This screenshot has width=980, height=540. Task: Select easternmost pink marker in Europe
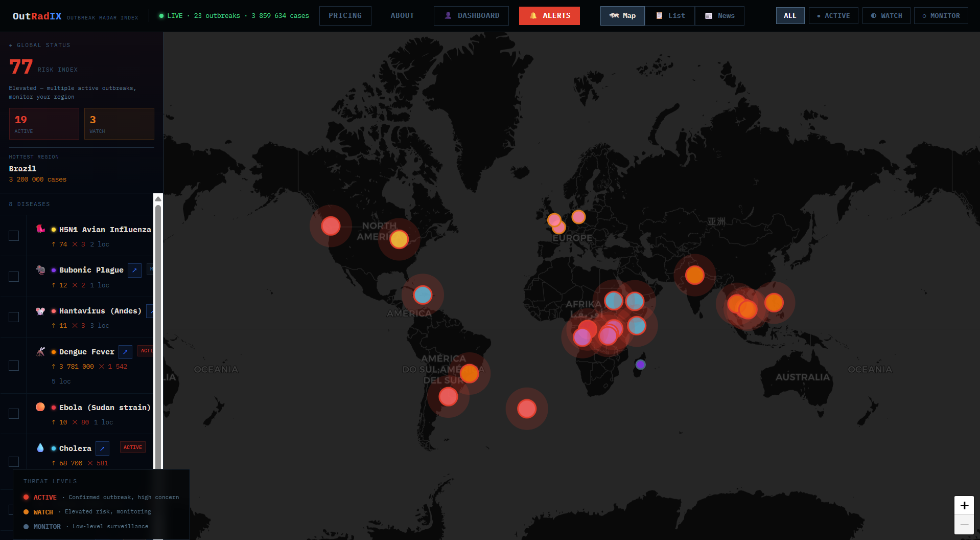[578, 217]
